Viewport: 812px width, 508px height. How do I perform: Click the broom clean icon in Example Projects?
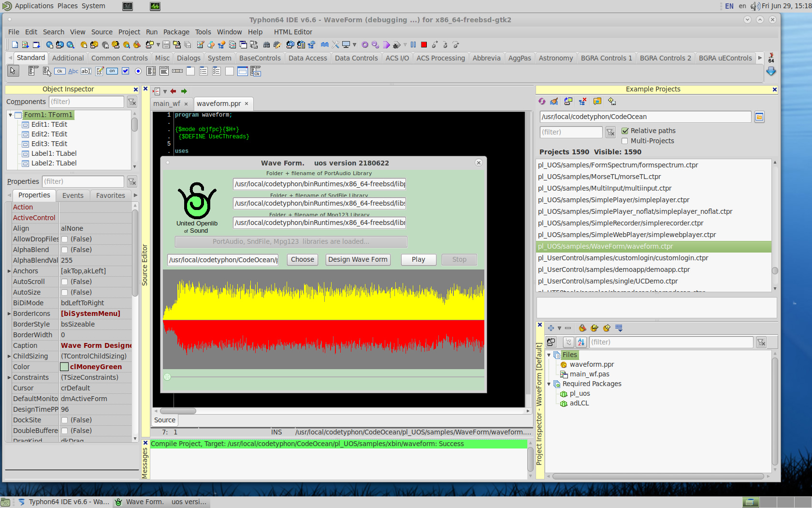554,101
